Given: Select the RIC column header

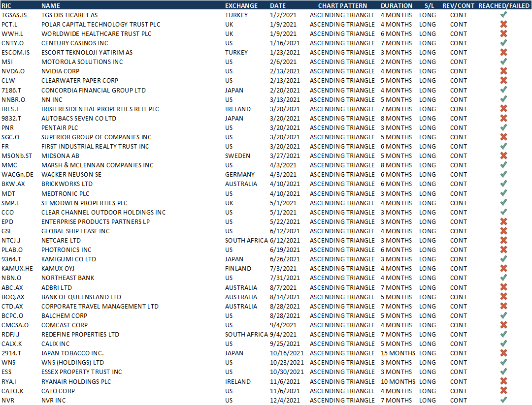Looking at the screenshot, I should coord(7,5).
